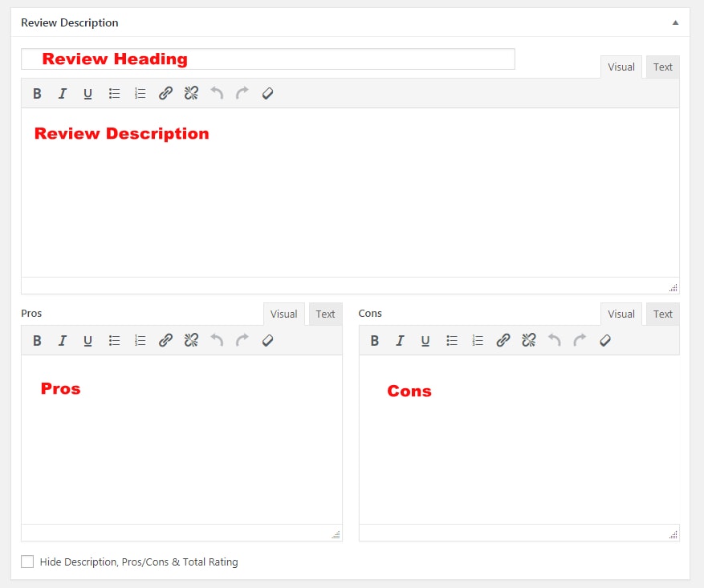Remove link using Review Description unlink icon

click(x=191, y=93)
